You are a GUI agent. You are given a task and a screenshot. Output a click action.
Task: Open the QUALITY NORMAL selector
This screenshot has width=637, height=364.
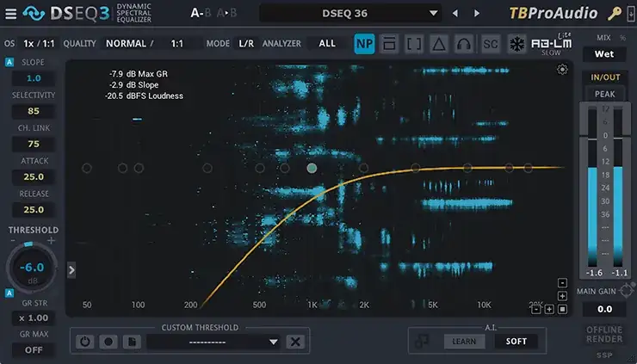click(x=126, y=44)
